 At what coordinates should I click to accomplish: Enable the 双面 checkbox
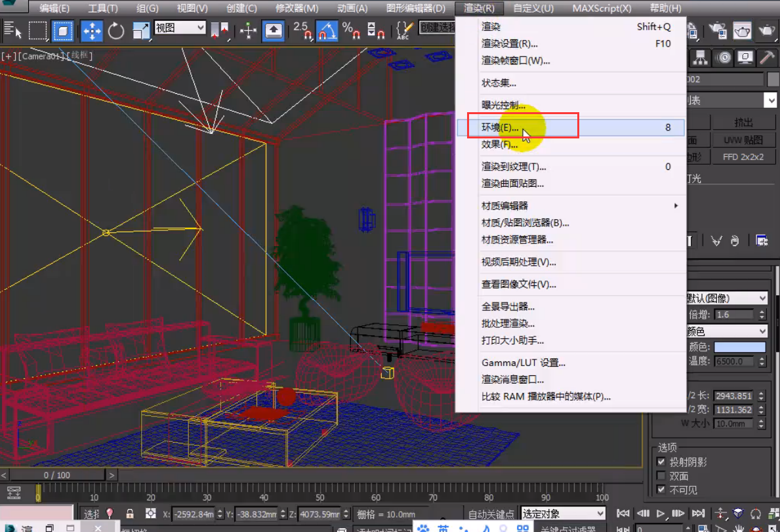click(661, 476)
